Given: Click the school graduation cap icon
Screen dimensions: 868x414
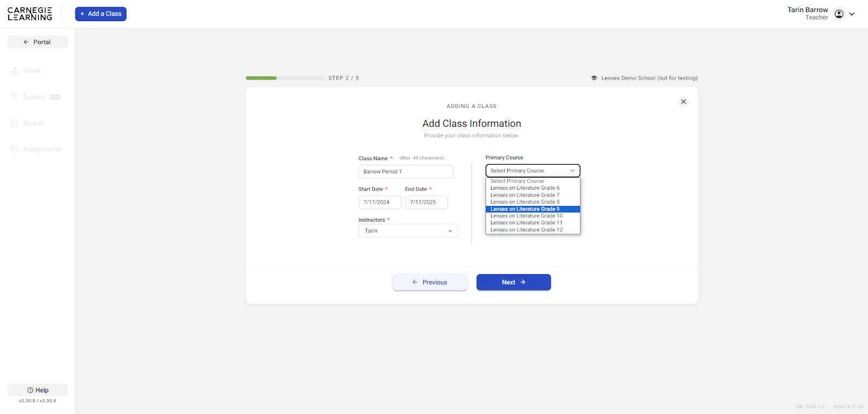Looking at the screenshot, I should (x=594, y=78).
